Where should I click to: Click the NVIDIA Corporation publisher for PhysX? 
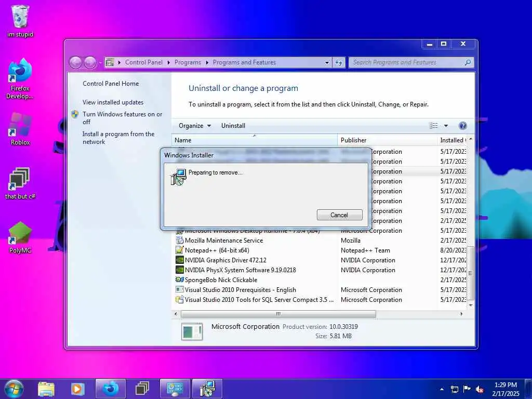pyautogui.click(x=368, y=270)
